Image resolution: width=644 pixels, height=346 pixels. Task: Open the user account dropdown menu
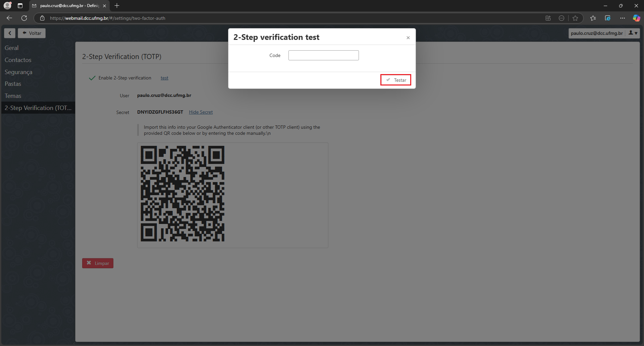click(x=633, y=33)
